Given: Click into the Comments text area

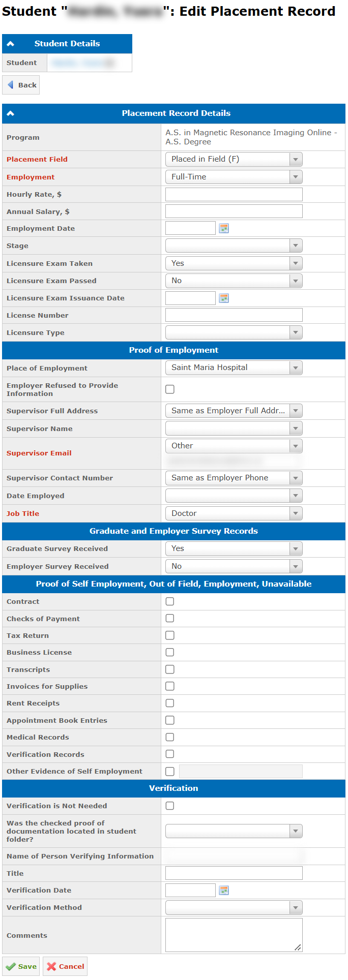Looking at the screenshot, I should (x=234, y=935).
